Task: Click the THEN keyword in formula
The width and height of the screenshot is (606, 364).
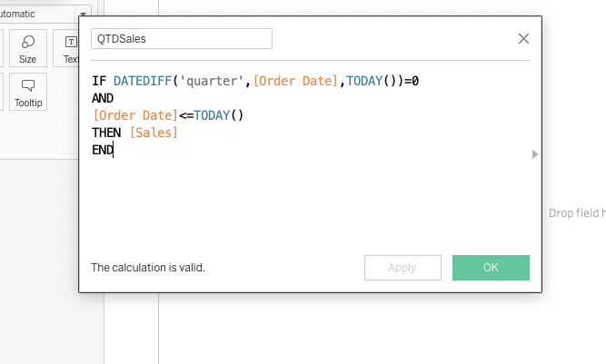Action: [106, 133]
